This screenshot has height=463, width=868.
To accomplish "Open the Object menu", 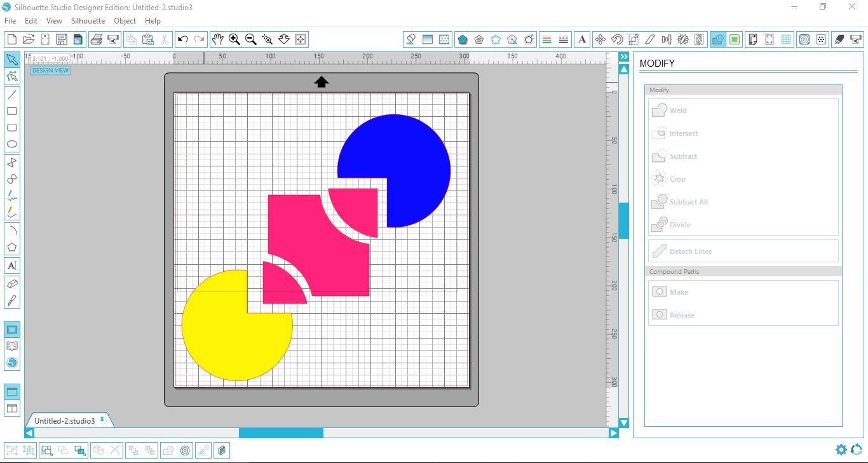I will point(125,20).
